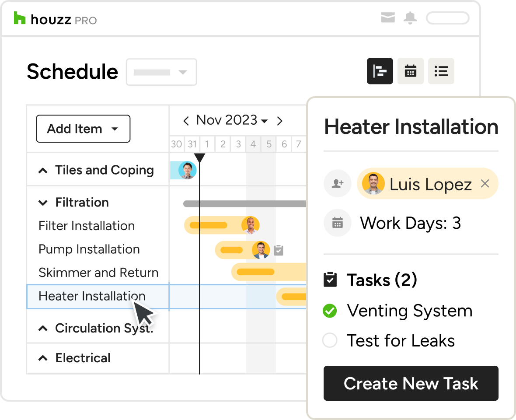Go to the next month
The width and height of the screenshot is (516, 420).
(x=280, y=121)
